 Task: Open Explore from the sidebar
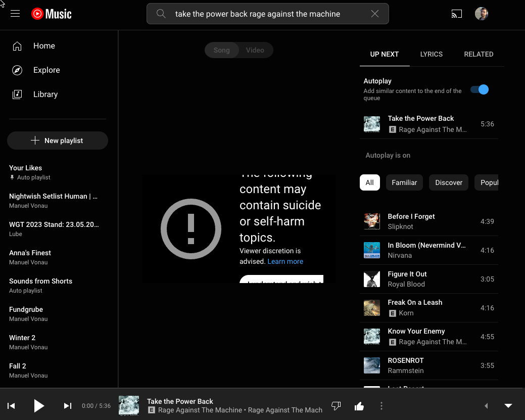pos(46,70)
